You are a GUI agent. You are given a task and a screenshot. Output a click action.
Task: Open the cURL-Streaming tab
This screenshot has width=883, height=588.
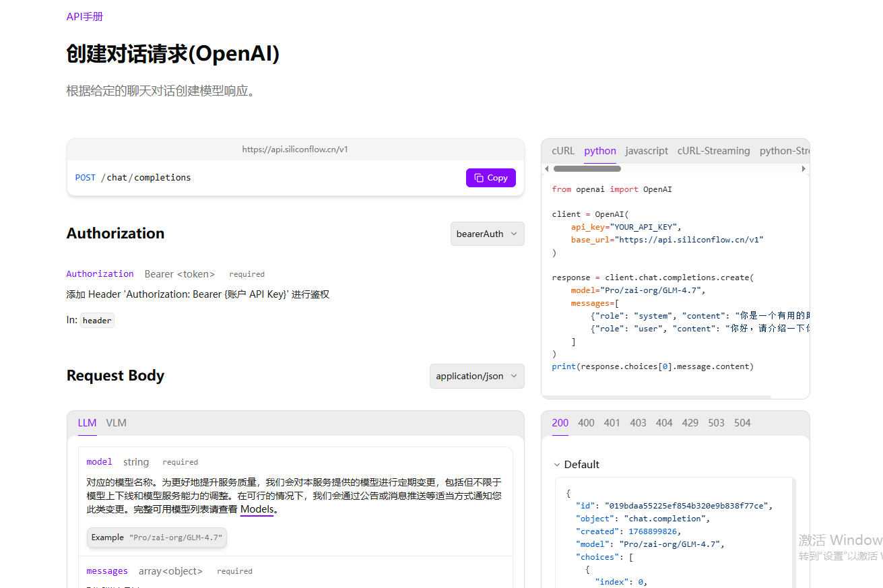pyautogui.click(x=713, y=151)
